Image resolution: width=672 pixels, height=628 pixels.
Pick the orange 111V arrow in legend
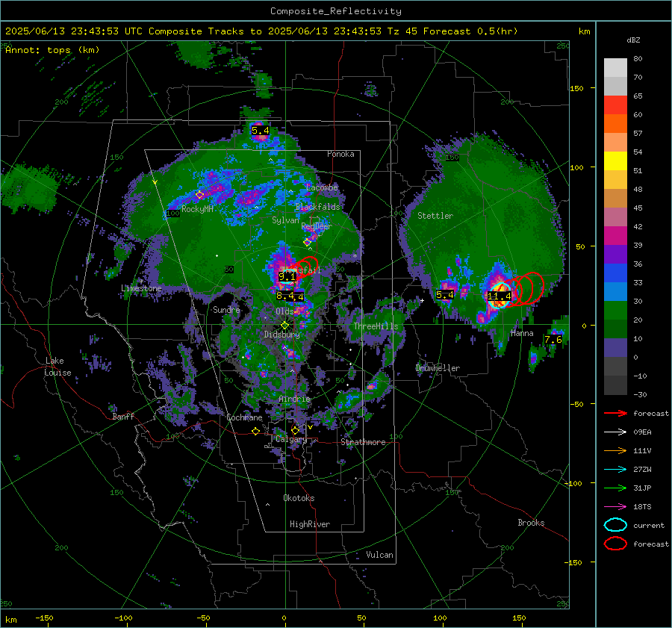(615, 450)
